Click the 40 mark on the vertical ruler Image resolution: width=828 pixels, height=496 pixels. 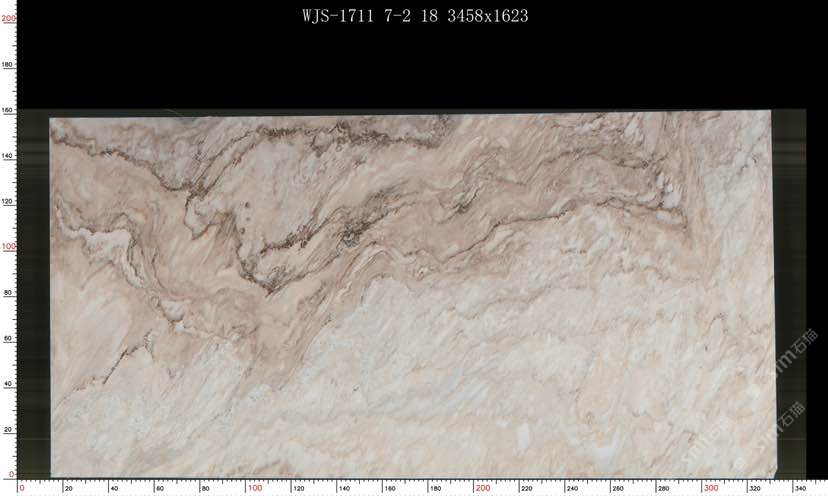pos(9,383)
